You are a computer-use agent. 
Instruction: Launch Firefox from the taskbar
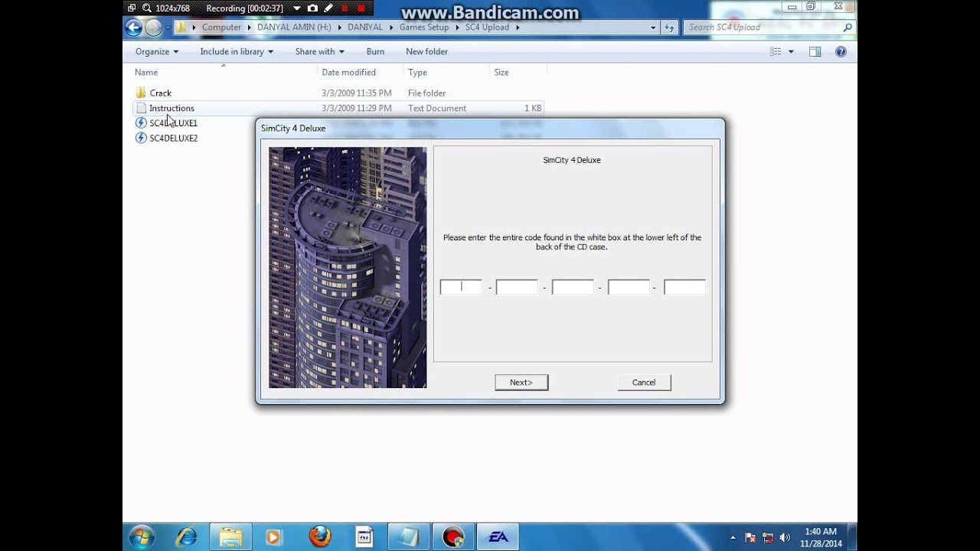(319, 536)
